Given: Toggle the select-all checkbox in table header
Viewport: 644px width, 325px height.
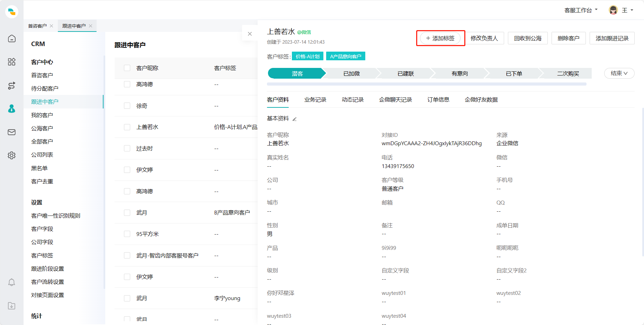Looking at the screenshot, I should point(127,68).
